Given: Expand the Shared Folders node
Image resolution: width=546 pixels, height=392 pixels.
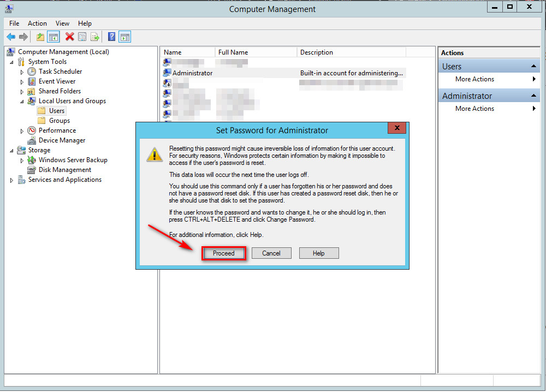Looking at the screenshot, I should (x=22, y=92).
